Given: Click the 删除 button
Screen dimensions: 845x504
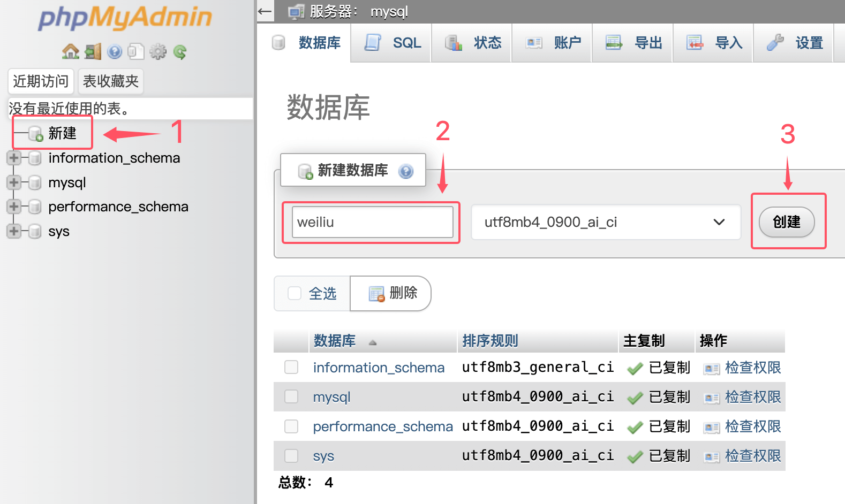Looking at the screenshot, I should 391,293.
